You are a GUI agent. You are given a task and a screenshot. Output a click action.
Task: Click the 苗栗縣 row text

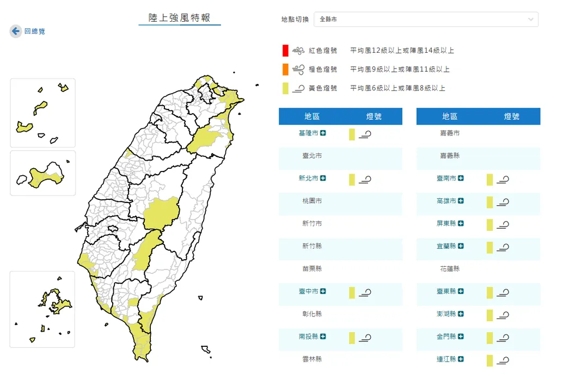pos(312,268)
